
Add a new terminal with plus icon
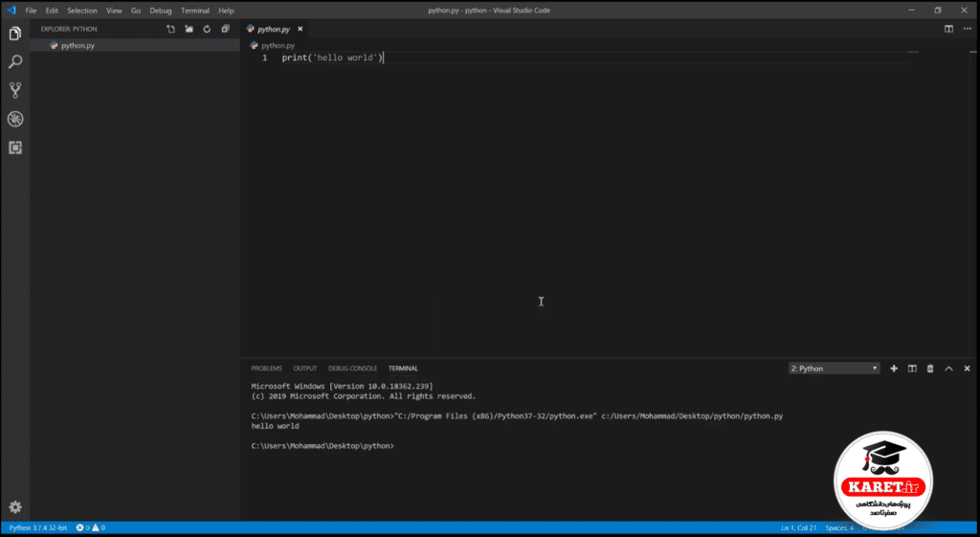tap(894, 369)
